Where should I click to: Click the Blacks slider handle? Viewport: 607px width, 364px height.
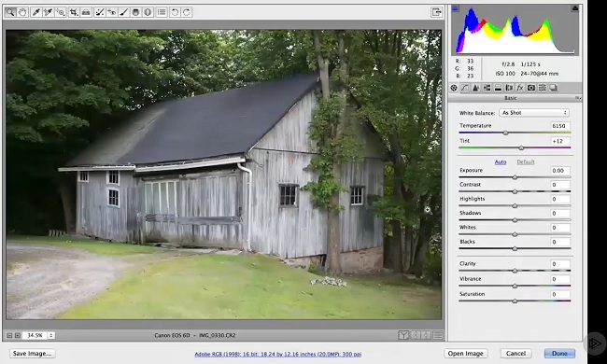[x=515, y=248]
